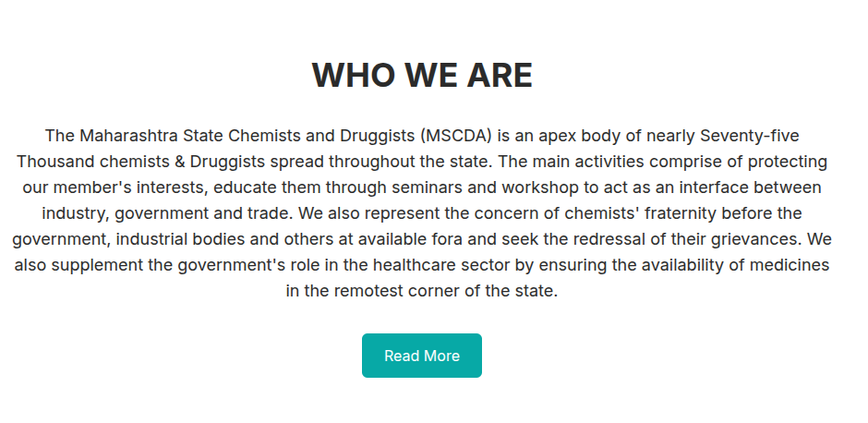This screenshot has width=868, height=423.
Task: Click the word interface in the paragraph
Action: pos(705,187)
